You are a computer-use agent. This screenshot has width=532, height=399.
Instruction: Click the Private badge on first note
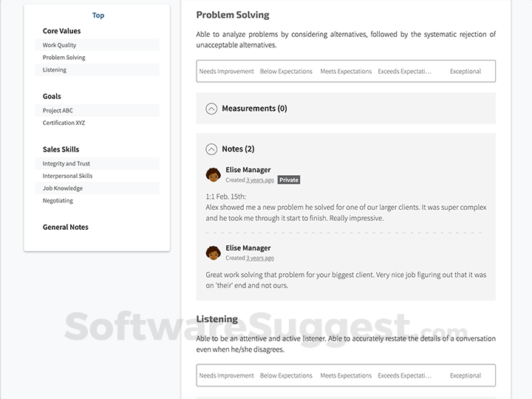289,180
